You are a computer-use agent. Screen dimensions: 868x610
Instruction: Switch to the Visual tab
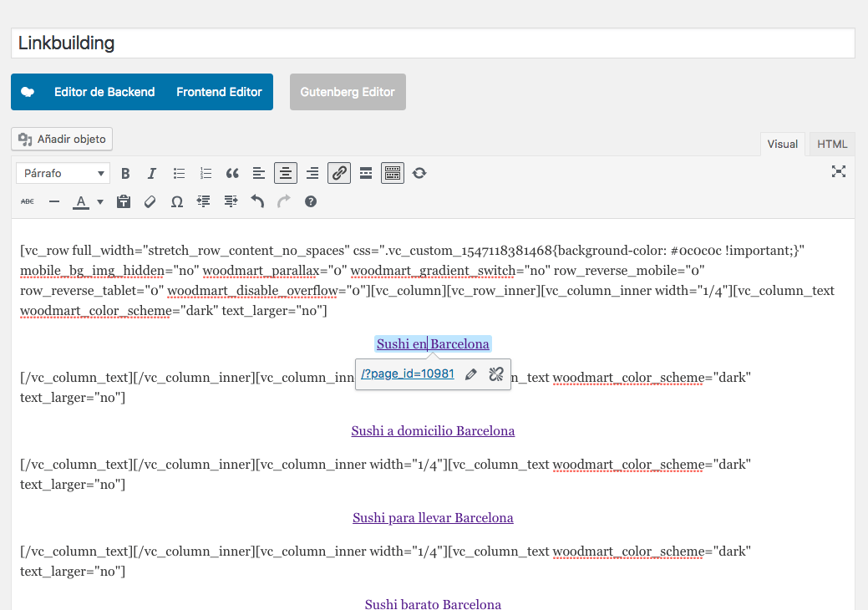(x=782, y=144)
